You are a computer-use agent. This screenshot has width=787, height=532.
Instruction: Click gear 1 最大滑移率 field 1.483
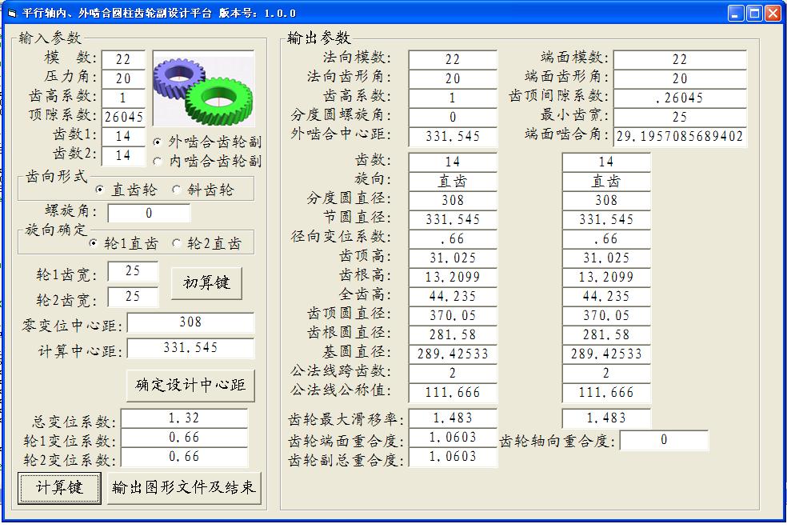[453, 418]
